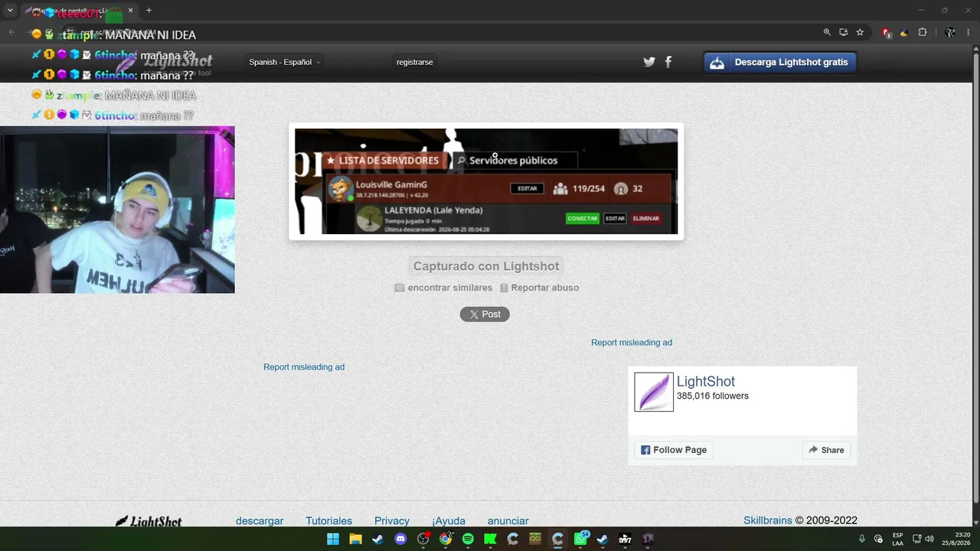Image resolution: width=980 pixels, height=551 pixels.
Task: Open Tutoriales footer link
Action: tap(328, 521)
